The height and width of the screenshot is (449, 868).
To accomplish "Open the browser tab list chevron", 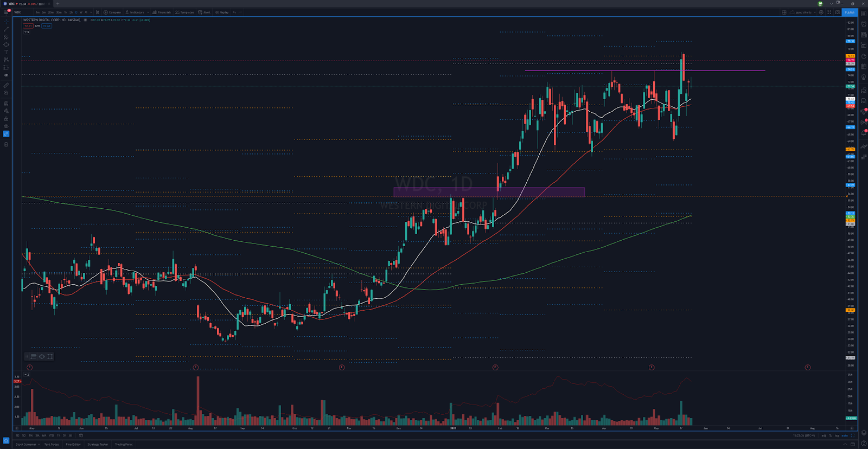I will [x=831, y=4].
